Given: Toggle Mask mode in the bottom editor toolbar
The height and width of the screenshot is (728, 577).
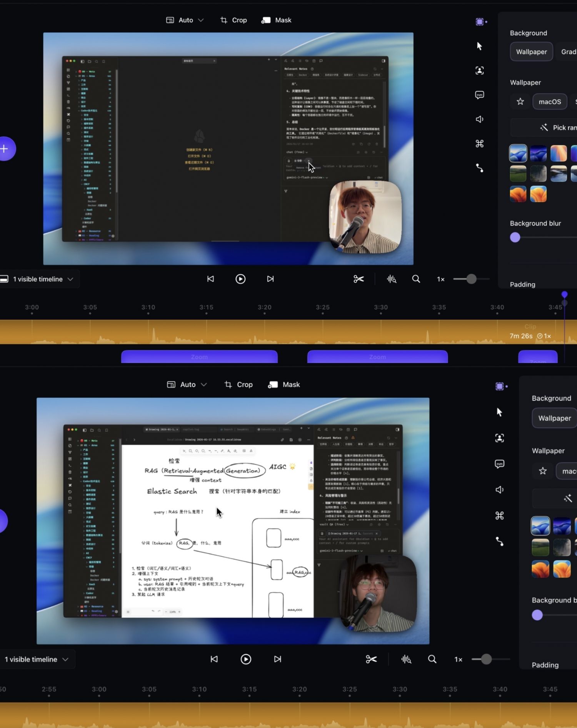Looking at the screenshot, I should (284, 385).
